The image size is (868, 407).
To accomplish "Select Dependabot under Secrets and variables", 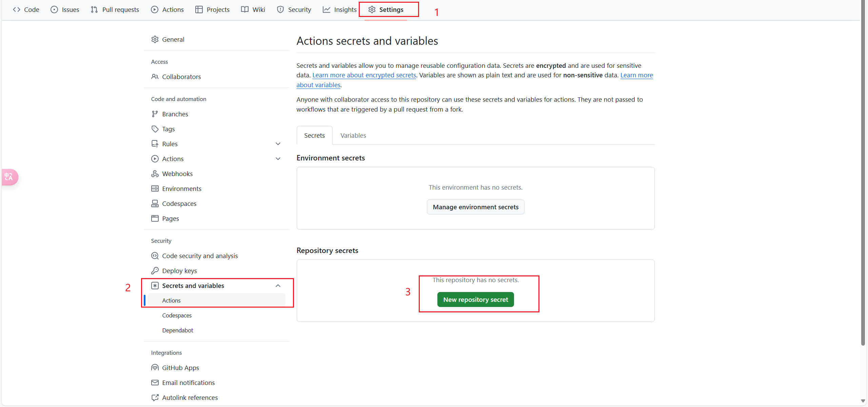I will pyautogui.click(x=177, y=330).
